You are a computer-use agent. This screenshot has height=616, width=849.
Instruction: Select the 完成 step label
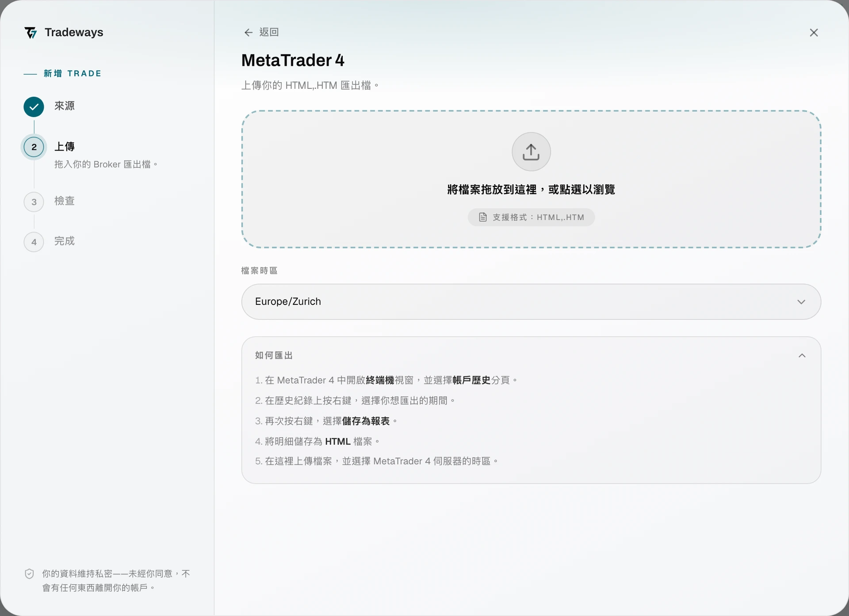(x=65, y=241)
